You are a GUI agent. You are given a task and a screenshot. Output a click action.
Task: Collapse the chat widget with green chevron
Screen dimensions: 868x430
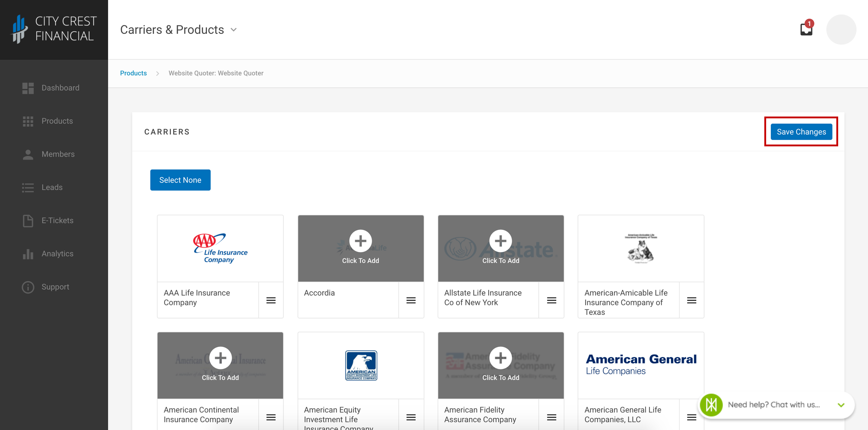click(x=841, y=405)
